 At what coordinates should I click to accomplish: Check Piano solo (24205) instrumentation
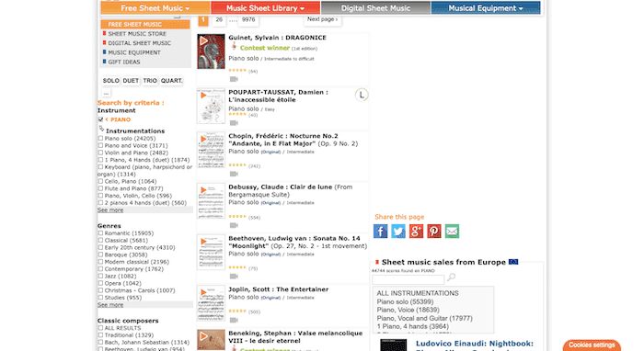pos(100,139)
